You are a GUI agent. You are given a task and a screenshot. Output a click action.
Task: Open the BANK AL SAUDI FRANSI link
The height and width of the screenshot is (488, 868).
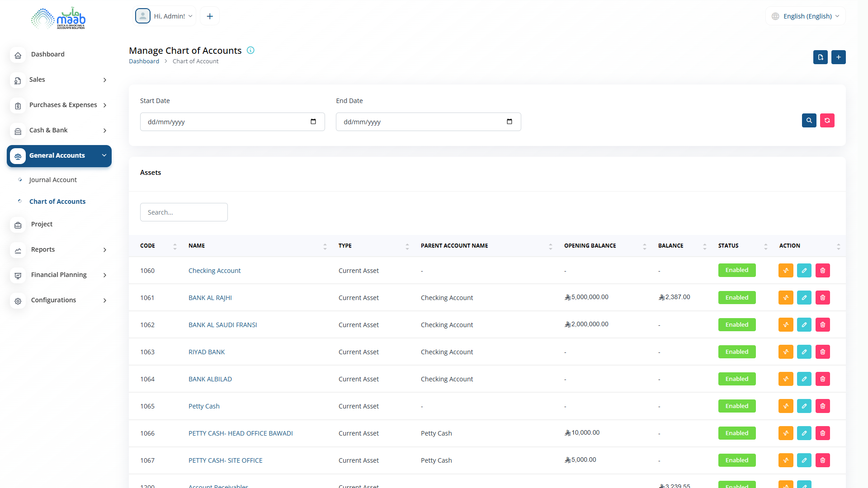pos(223,325)
